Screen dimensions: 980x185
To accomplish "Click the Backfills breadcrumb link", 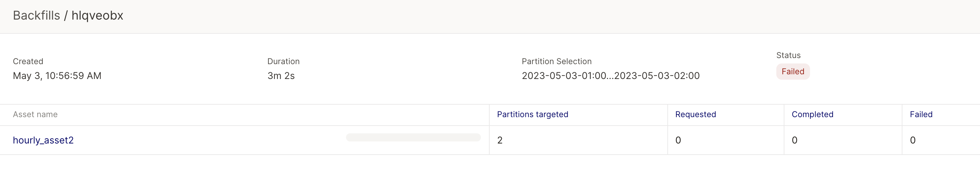I will click(36, 16).
